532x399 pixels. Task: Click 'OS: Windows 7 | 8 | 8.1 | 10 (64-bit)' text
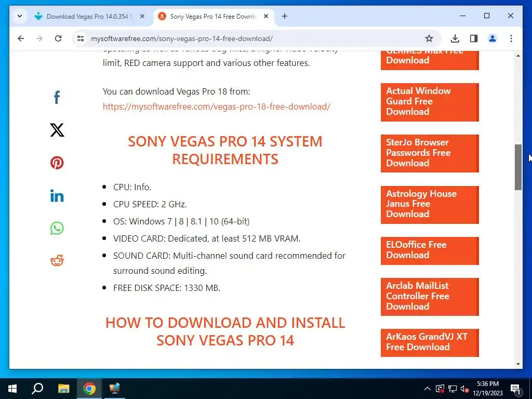click(181, 221)
